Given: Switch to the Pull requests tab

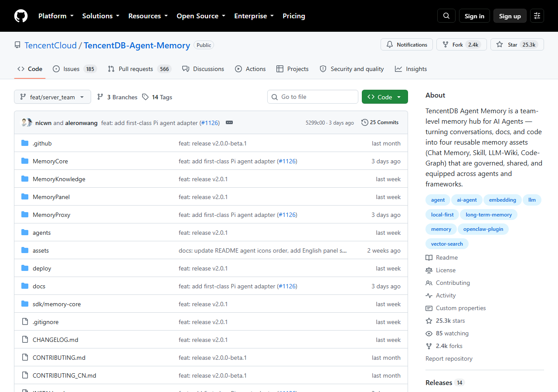Looking at the screenshot, I should coord(139,69).
